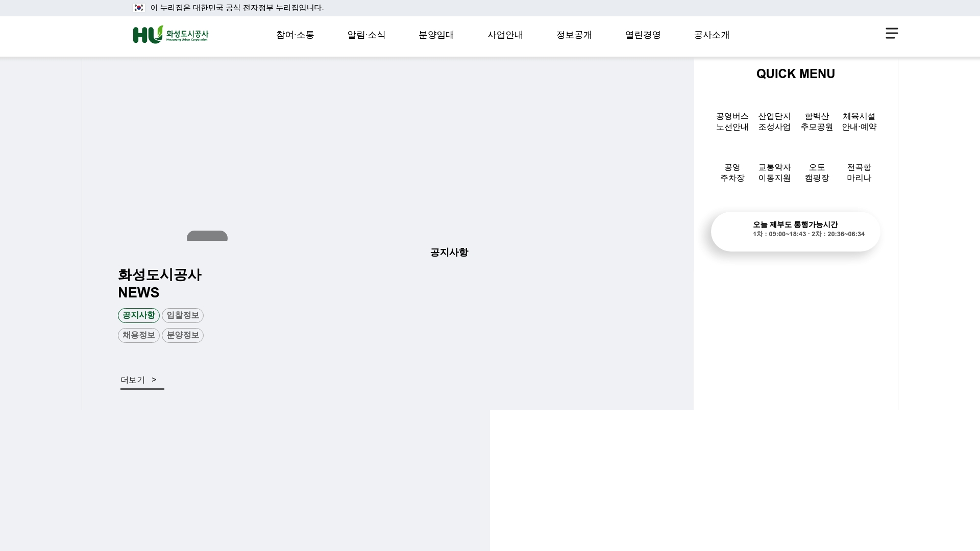Select the 입찰정보 news tab
This screenshot has height=551, width=980.
click(x=183, y=315)
